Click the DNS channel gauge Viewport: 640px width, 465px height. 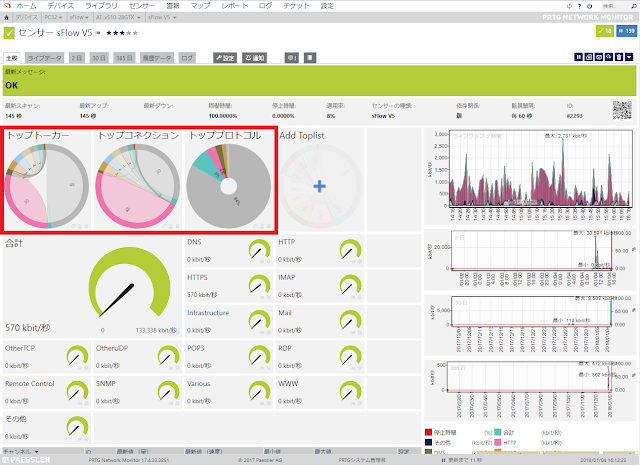point(260,249)
